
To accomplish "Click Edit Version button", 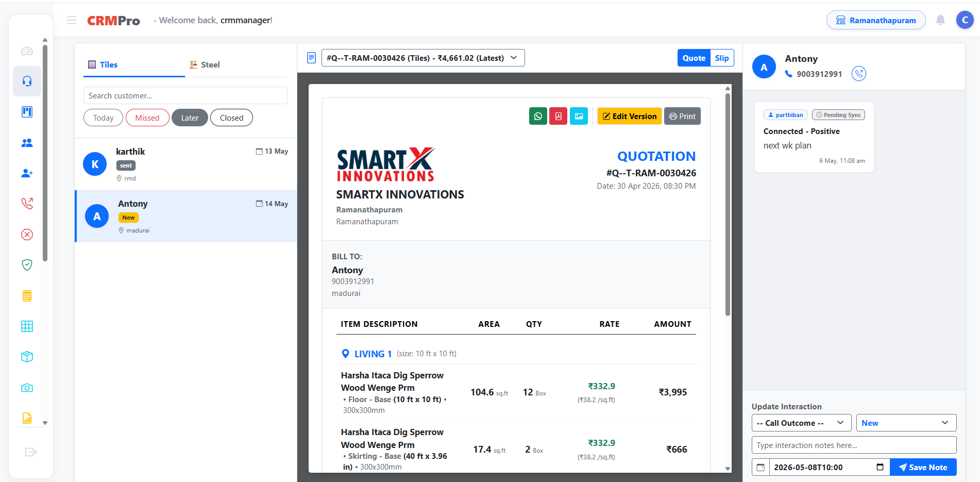I will pos(630,116).
